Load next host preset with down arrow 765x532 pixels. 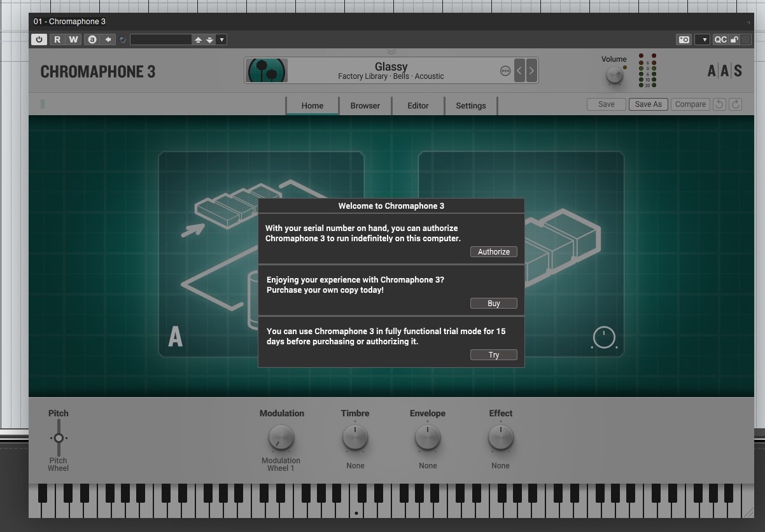click(x=209, y=40)
